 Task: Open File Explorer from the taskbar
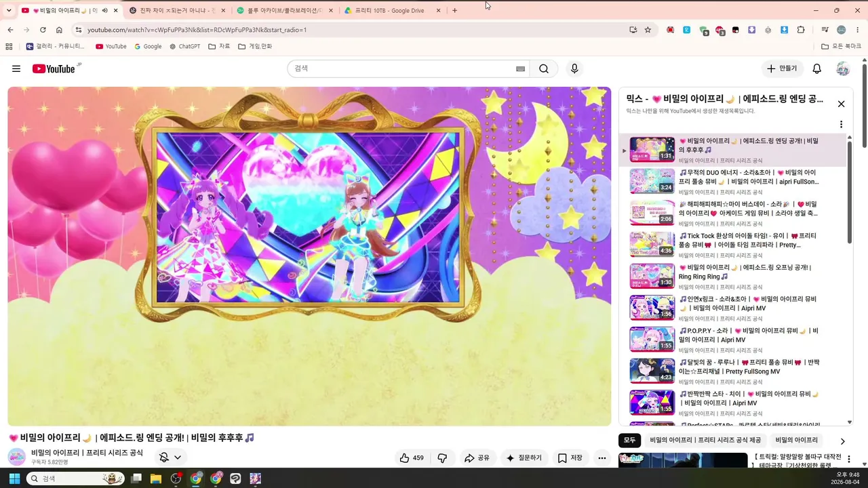point(156,479)
